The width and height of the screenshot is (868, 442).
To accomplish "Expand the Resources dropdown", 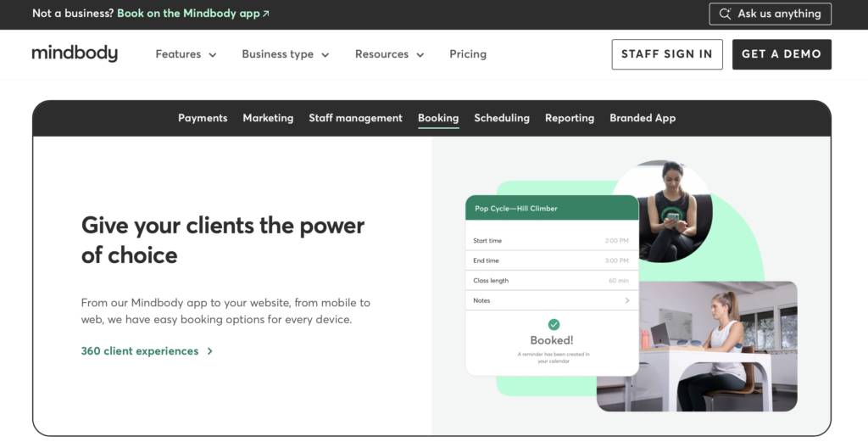I will point(390,54).
